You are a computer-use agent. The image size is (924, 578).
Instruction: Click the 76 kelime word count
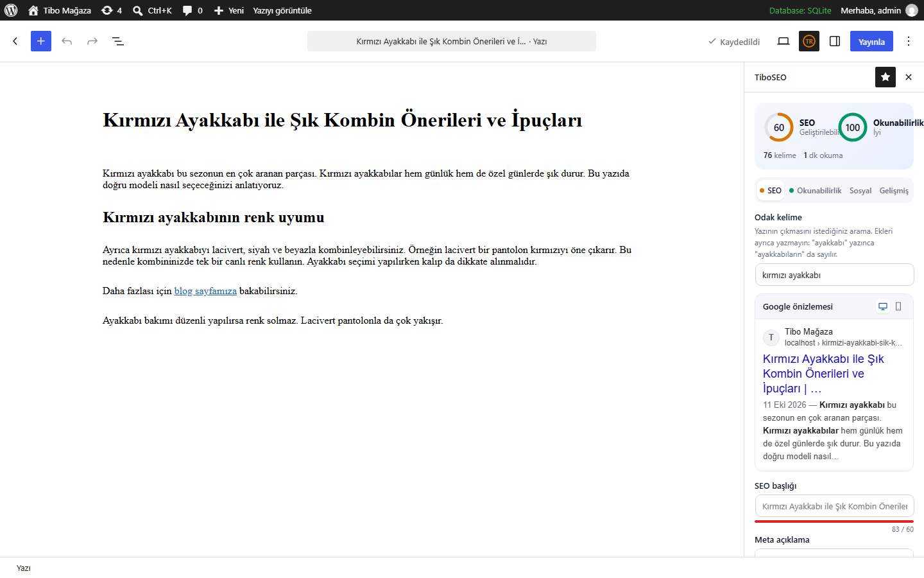tap(780, 155)
